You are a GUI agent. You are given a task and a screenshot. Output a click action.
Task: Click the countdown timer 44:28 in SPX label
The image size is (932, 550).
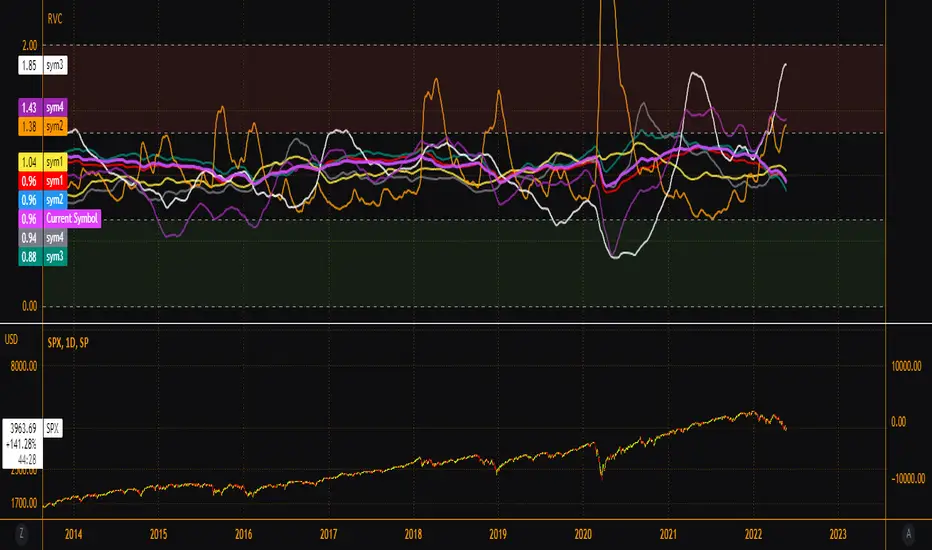click(x=27, y=459)
